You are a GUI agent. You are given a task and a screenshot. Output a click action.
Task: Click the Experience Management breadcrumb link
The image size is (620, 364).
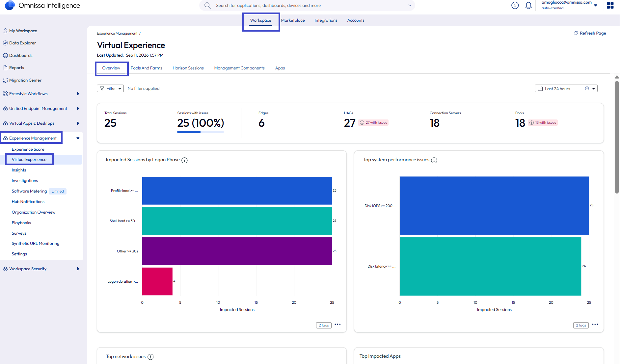click(x=117, y=34)
